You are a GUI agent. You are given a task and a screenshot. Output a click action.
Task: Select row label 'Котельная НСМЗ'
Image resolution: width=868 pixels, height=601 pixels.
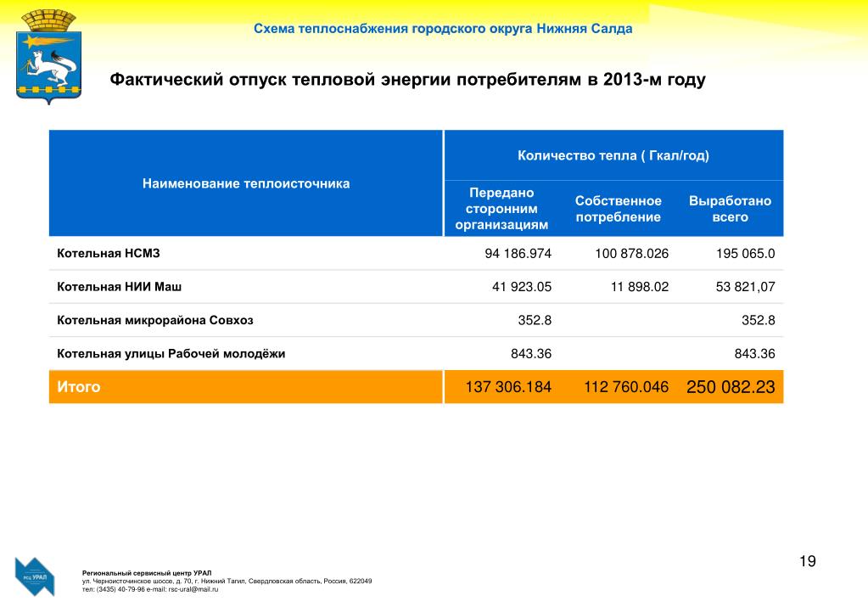pyautogui.click(x=109, y=254)
